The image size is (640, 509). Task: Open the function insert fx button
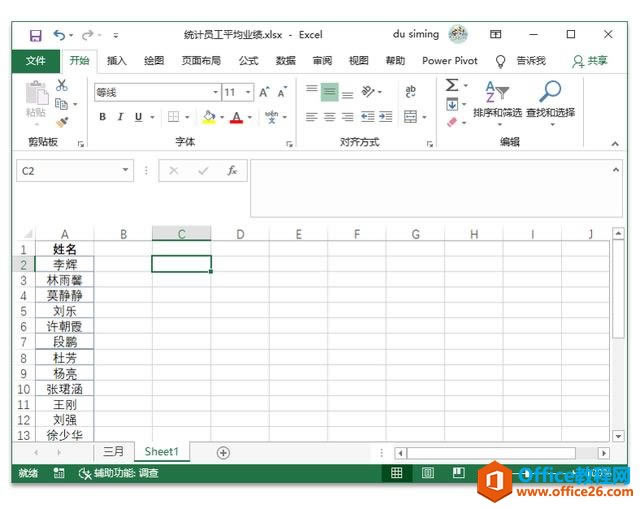tap(232, 171)
